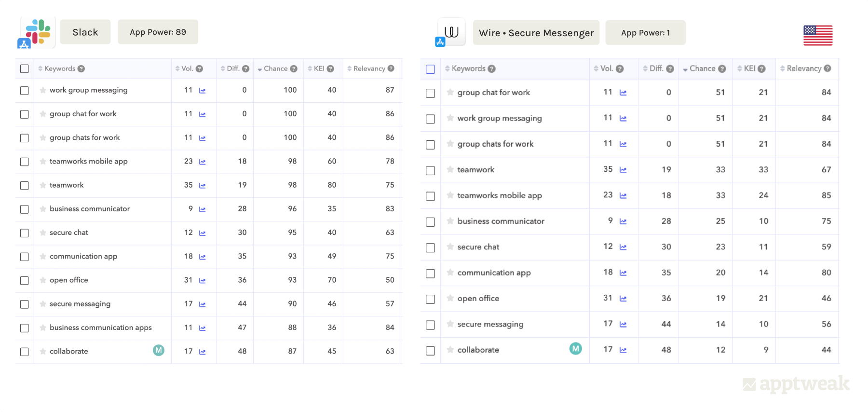Tick the Wire 'communication app' row checkbox
The height and width of the screenshot is (412, 868).
pos(431,274)
